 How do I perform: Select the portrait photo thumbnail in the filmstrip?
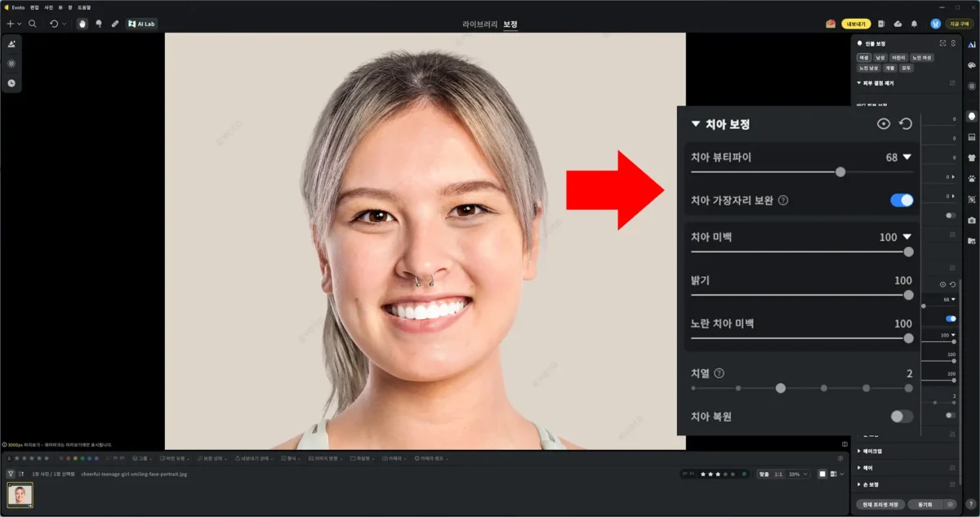click(22, 494)
